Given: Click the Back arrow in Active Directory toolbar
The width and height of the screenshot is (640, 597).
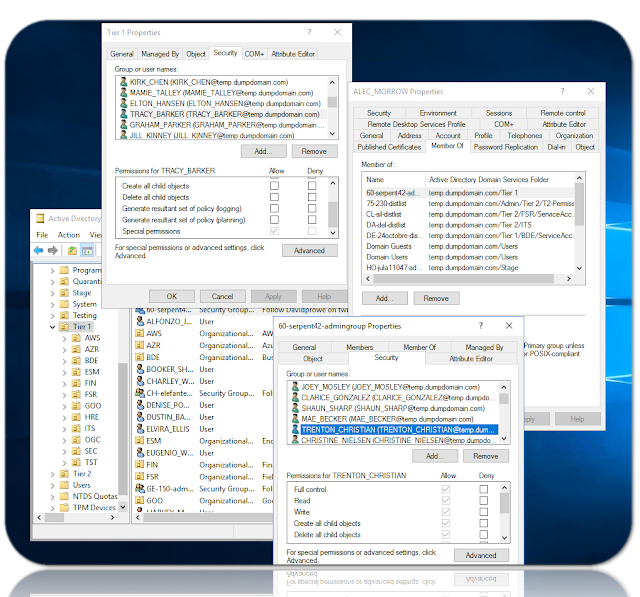Looking at the screenshot, I should [x=38, y=250].
